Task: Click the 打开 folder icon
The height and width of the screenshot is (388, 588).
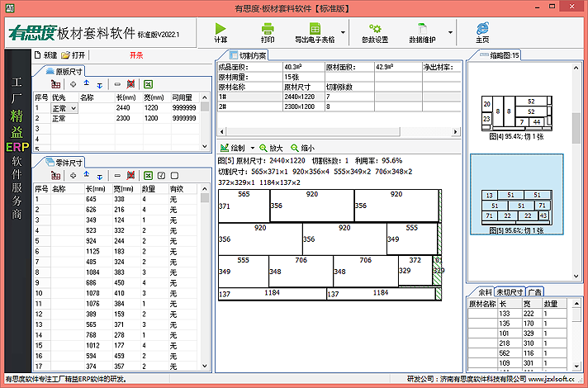Action: click(65, 55)
